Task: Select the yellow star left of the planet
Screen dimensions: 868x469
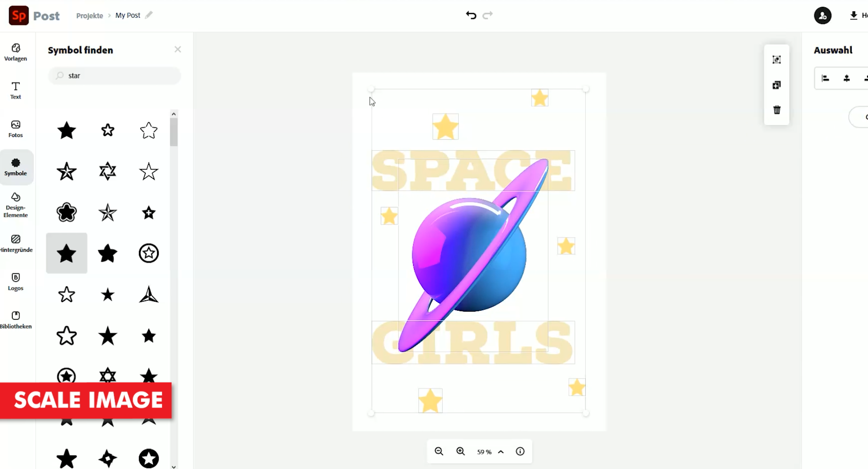Action: [389, 216]
